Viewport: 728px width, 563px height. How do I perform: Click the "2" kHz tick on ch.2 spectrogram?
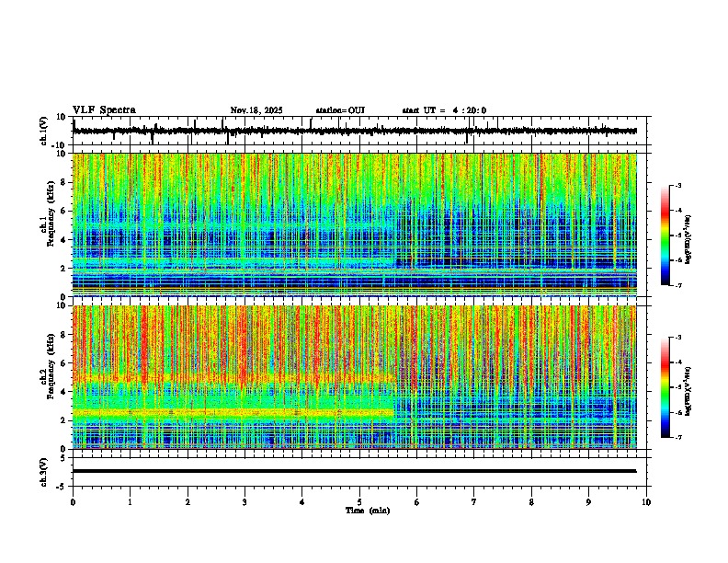64,420
